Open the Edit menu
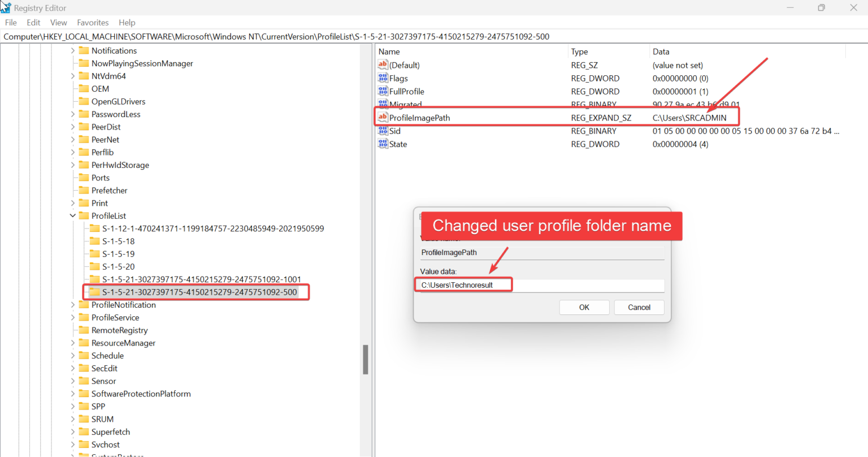Image resolution: width=868 pixels, height=457 pixels. (x=33, y=23)
